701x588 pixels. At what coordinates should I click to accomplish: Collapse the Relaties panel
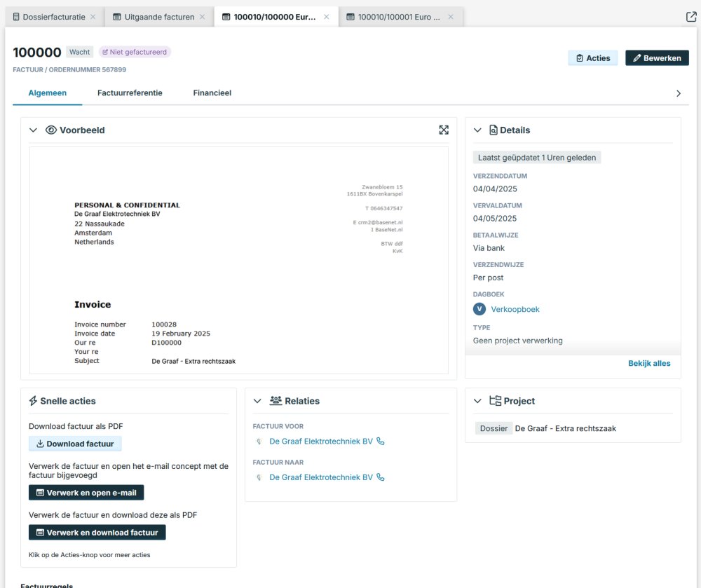click(x=257, y=401)
